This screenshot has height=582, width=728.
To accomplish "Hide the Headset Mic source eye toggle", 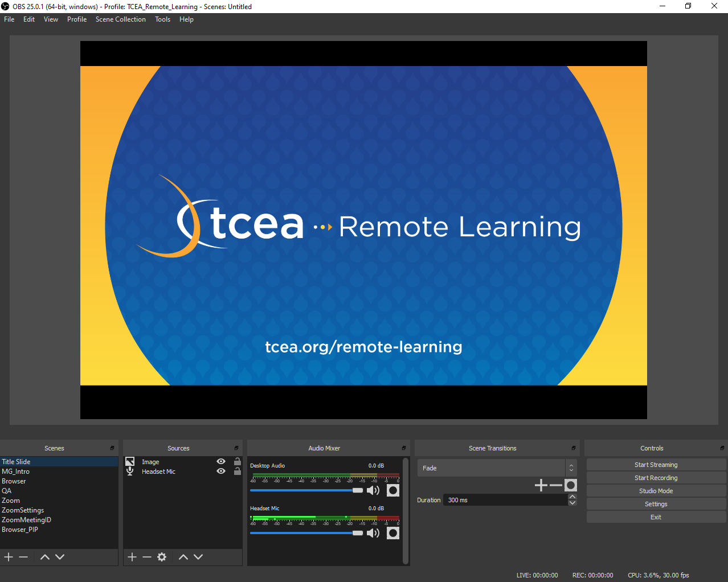I will point(221,471).
